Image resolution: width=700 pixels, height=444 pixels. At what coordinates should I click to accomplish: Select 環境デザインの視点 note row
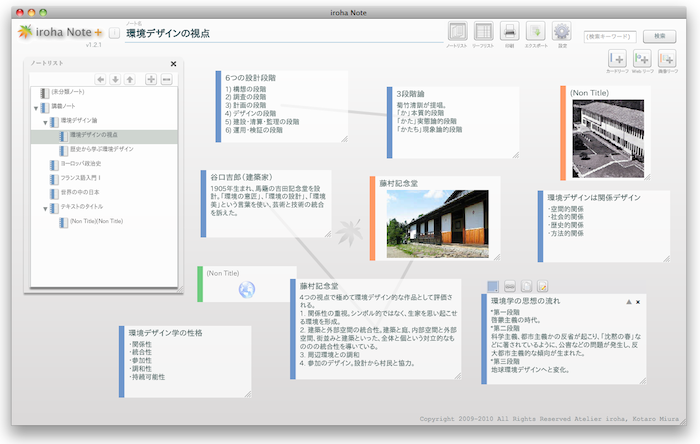tap(104, 135)
